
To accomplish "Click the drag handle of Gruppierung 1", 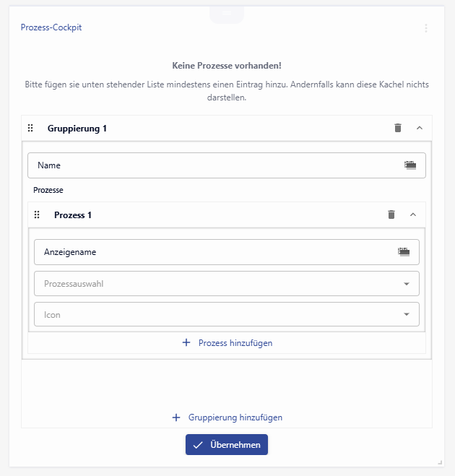I will [x=30, y=129].
